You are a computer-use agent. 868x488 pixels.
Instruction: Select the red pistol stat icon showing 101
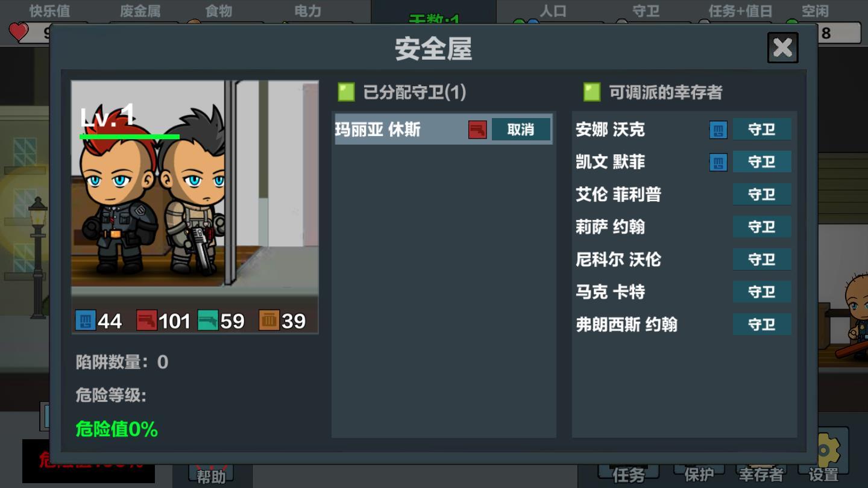pos(147,321)
